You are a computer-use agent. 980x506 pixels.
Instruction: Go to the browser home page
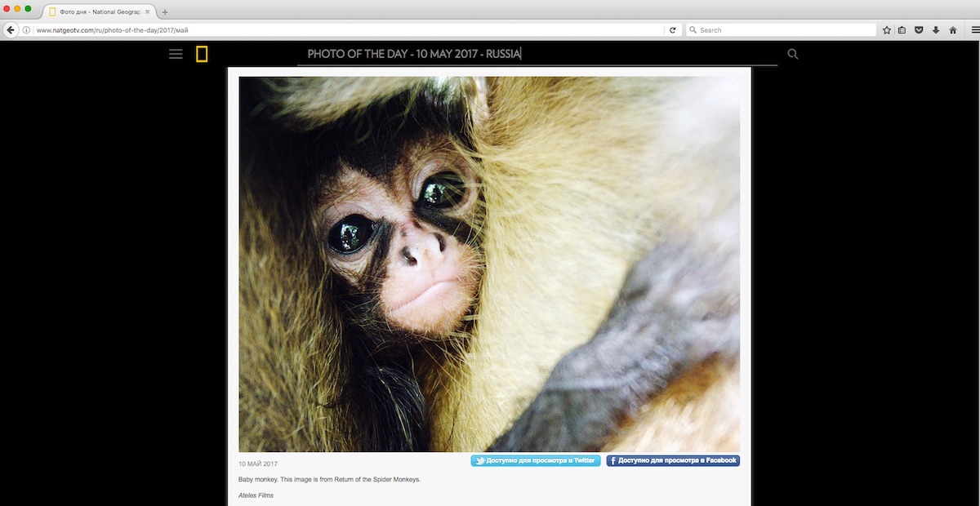tap(953, 30)
